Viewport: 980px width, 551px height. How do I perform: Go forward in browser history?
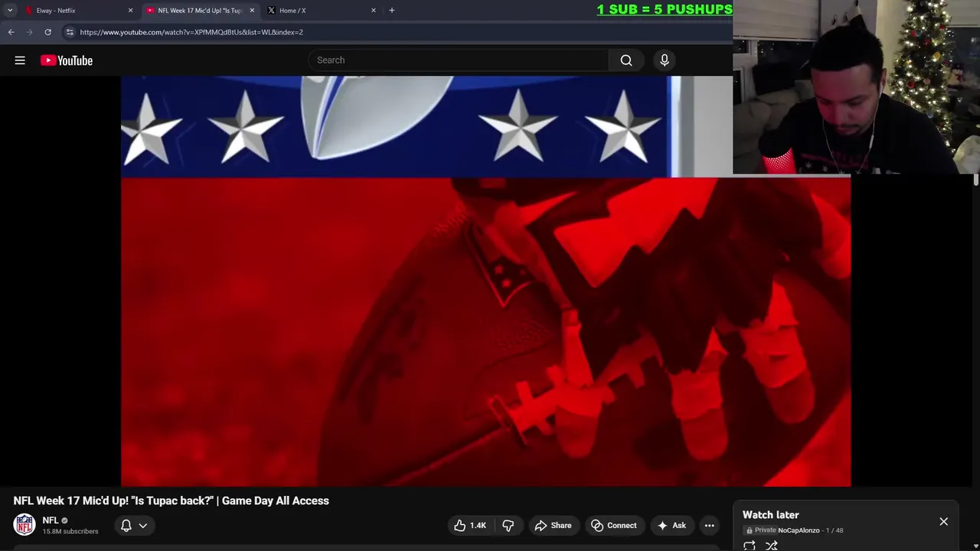pos(29,32)
